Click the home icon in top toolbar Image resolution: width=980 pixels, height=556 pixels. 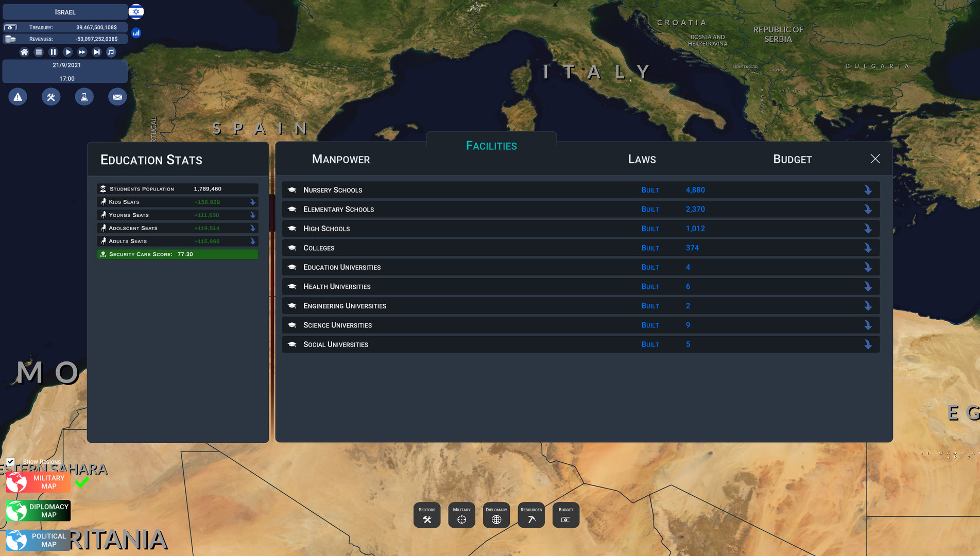[24, 52]
